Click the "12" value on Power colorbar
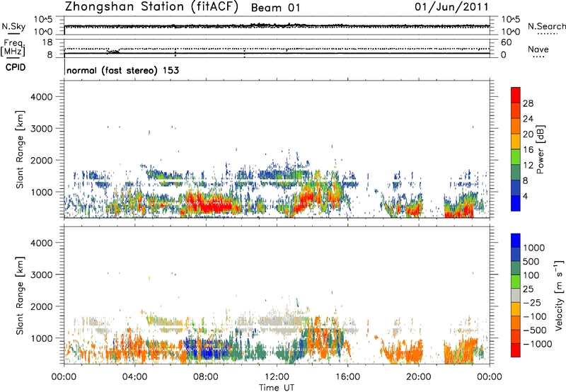The height and width of the screenshot is (392, 566). coord(528,166)
